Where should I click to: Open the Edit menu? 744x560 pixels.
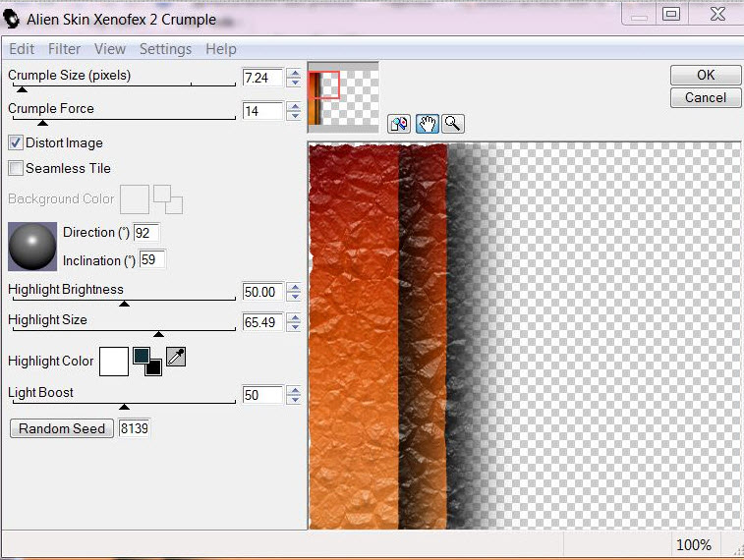(22, 49)
